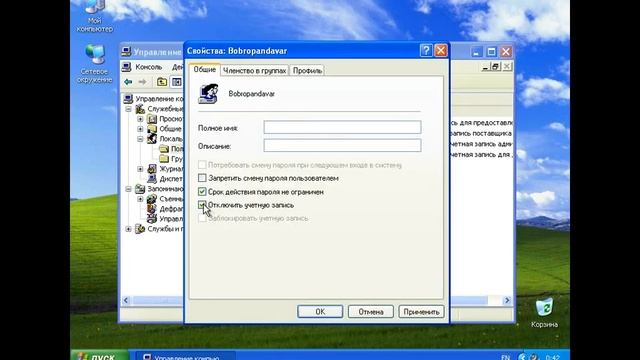Click the 'Диспетчер устройств' icon
Viewport: 640px width, 360px height.
point(152,179)
